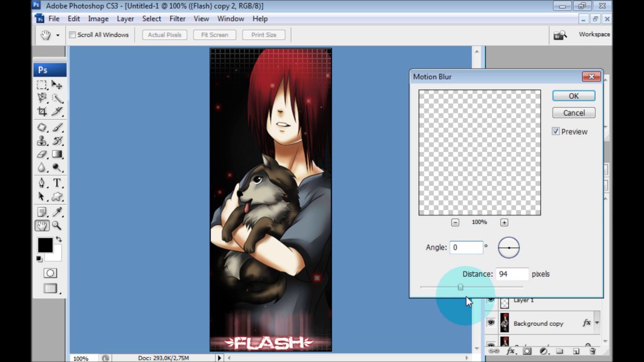
Task: Reset default foreground and background colors
Action: pyautogui.click(x=39, y=259)
